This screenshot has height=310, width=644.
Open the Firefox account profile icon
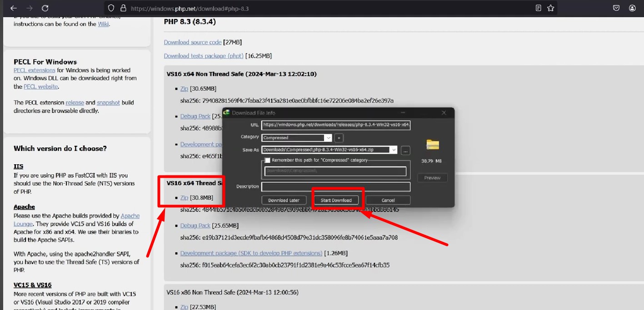[x=632, y=8]
